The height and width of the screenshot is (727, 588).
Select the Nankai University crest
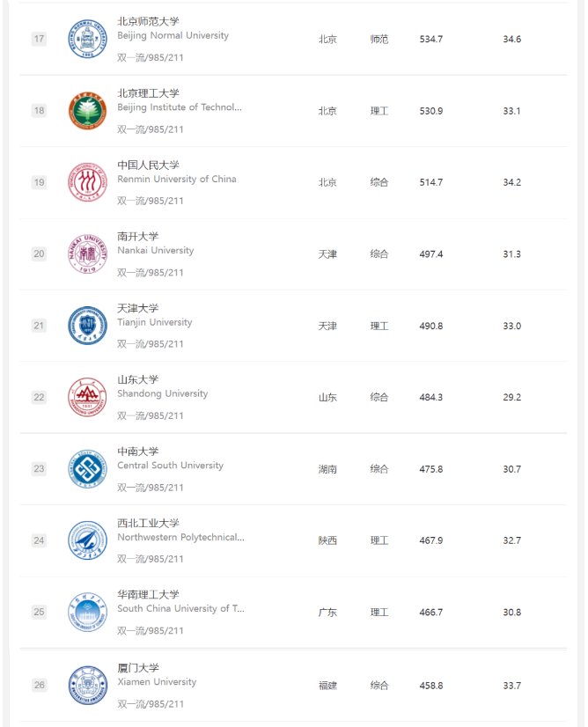[87, 254]
